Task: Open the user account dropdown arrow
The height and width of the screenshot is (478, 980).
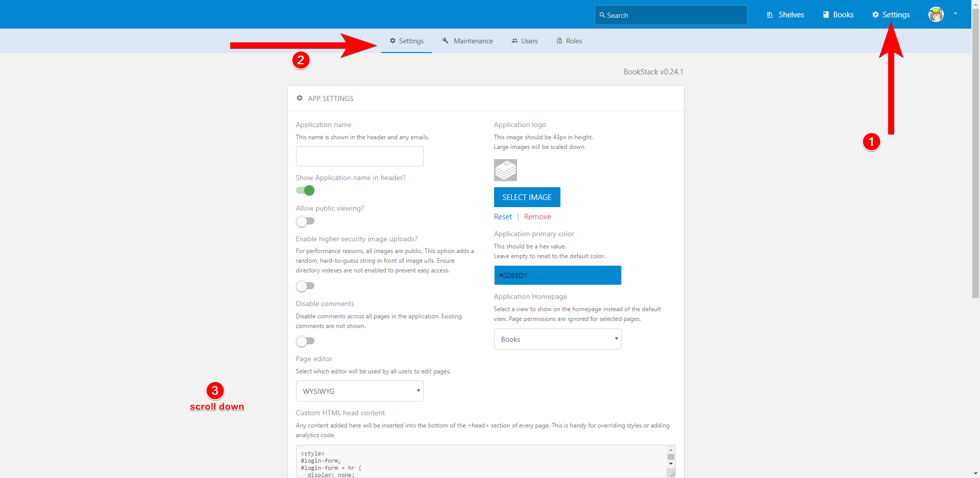Action: click(954, 14)
